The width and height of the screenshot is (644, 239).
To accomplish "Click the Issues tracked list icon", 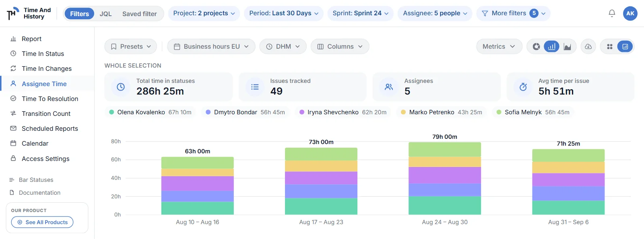I will 255,87.
